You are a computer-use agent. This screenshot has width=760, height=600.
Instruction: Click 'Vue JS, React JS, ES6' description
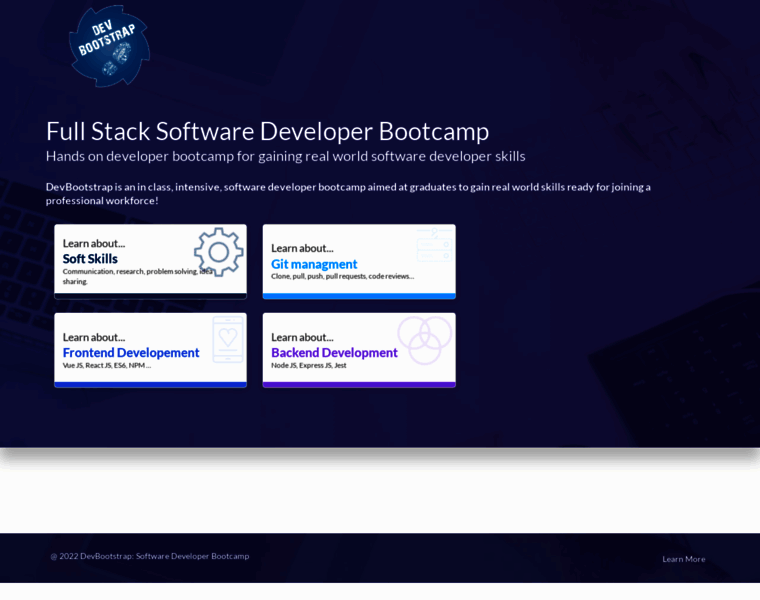[x=107, y=365]
